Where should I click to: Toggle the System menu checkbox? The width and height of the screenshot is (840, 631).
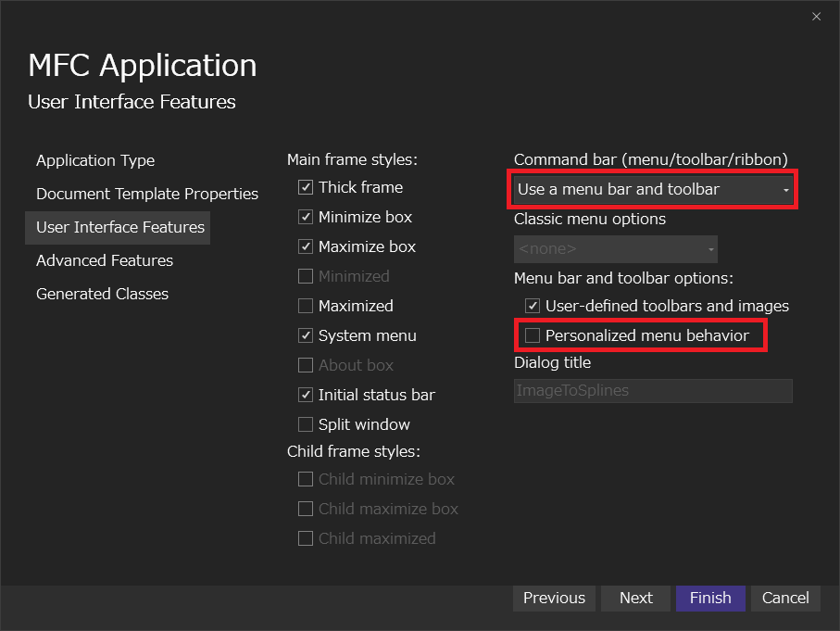coord(306,335)
